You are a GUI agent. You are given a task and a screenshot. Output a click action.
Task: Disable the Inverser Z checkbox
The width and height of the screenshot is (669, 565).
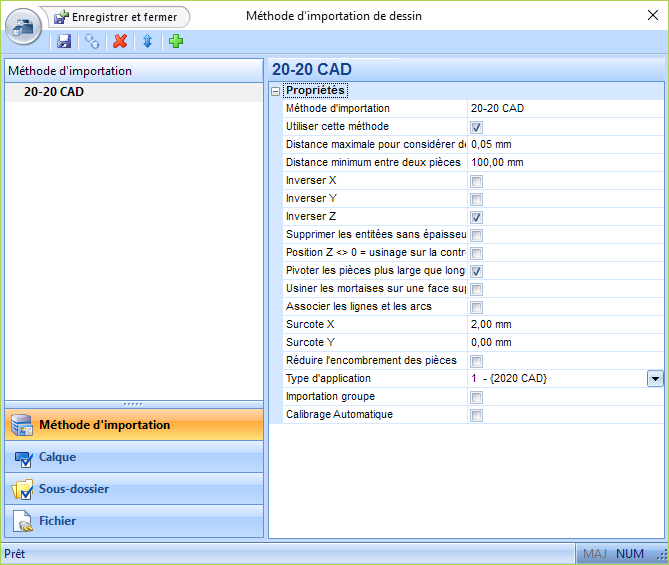[477, 217]
